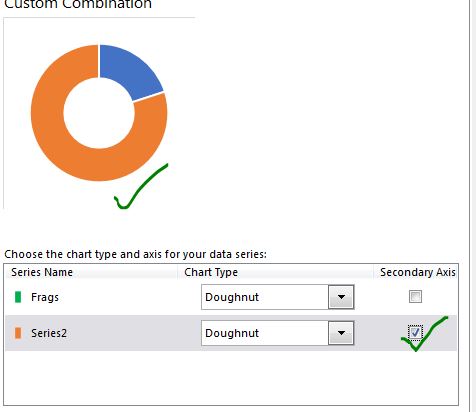Click Doughnut text in Frags combo box

[x=232, y=297]
